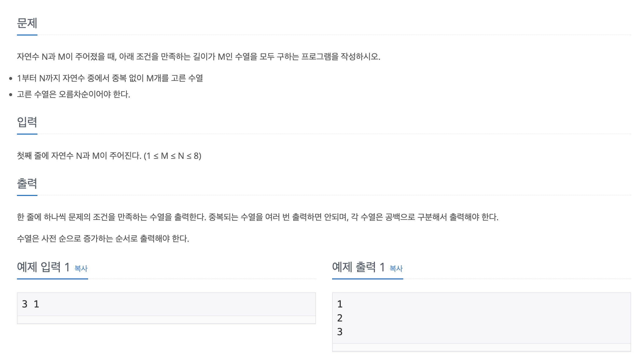This screenshot has height=364, width=640.
Task: Click the output description starting with 한 줄에 하나씩
Action: [x=258, y=217]
